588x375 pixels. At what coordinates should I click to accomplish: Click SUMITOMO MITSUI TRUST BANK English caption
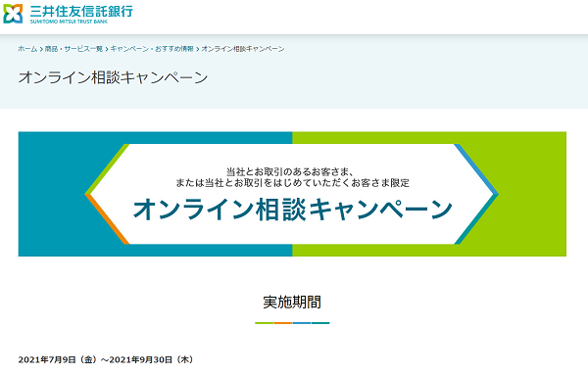coord(69,22)
